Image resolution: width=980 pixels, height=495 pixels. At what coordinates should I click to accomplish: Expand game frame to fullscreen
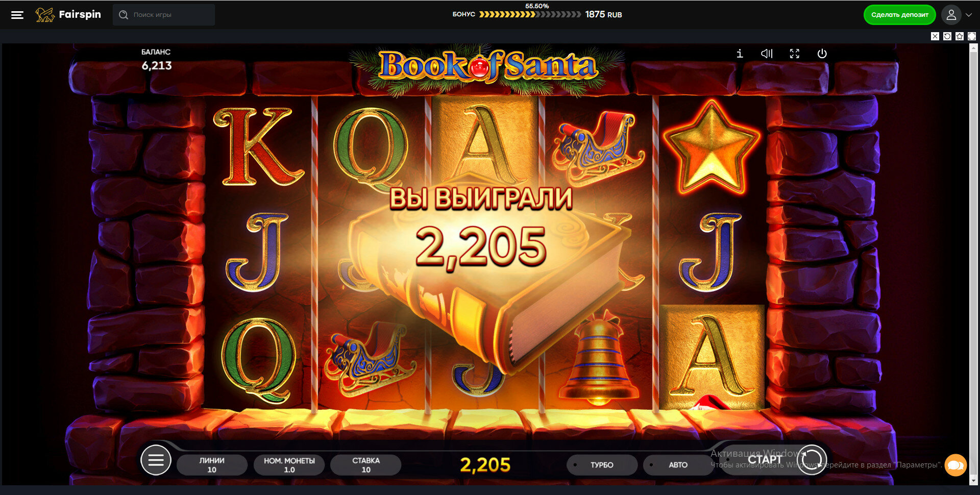tap(972, 36)
